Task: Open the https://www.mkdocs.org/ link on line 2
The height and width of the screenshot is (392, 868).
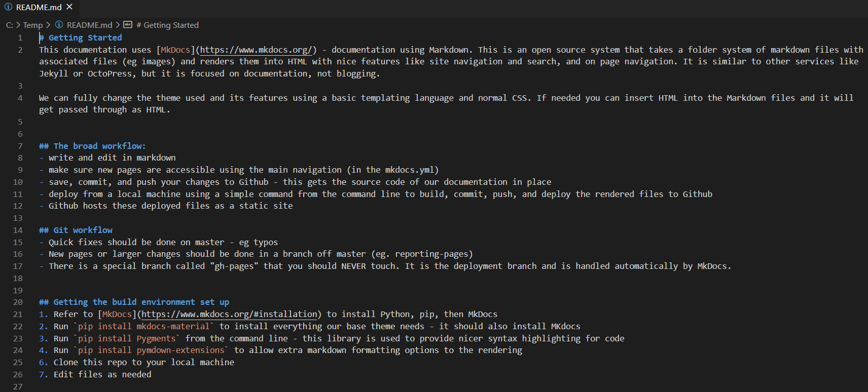Action: [x=256, y=50]
